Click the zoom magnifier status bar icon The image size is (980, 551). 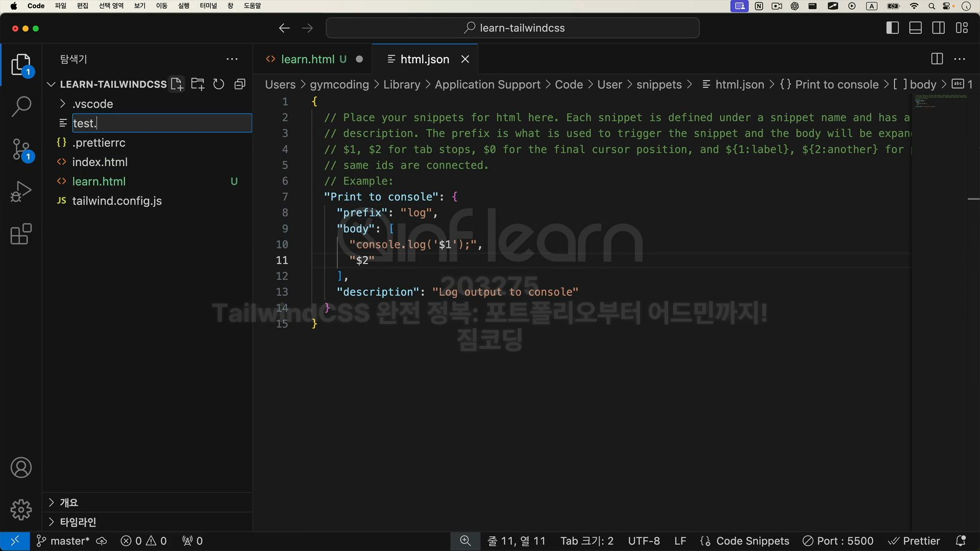[465, 541]
